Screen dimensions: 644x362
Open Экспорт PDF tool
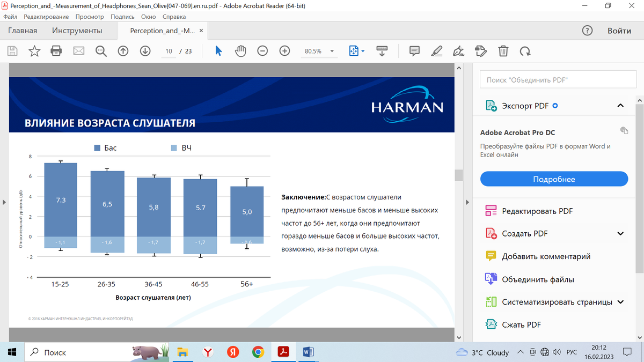pos(525,106)
